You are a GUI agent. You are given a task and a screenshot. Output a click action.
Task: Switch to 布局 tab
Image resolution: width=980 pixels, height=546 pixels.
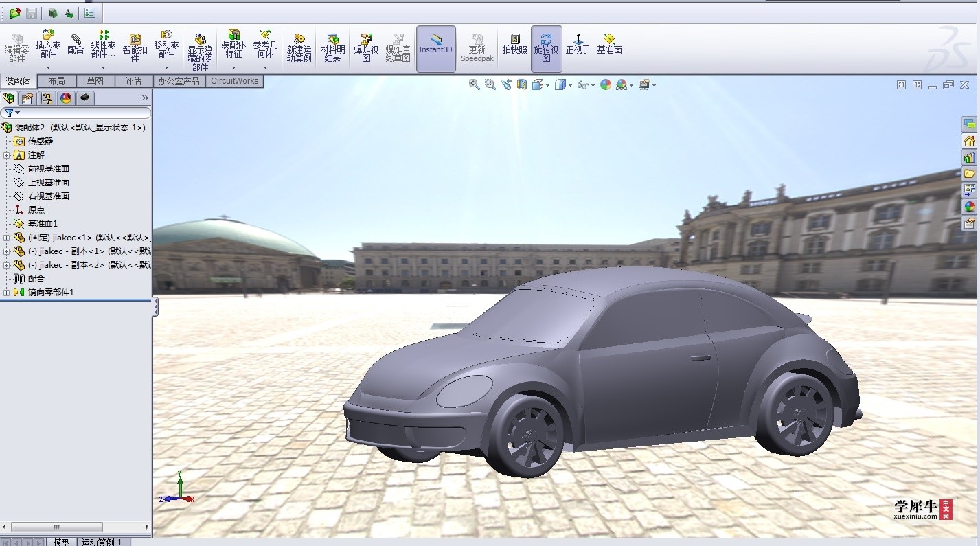click(x=56, y=81)
